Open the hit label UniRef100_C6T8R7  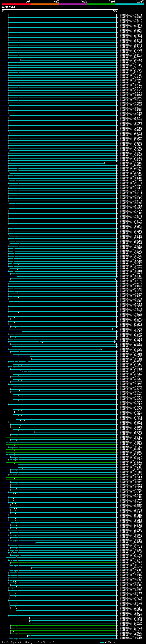131,563
